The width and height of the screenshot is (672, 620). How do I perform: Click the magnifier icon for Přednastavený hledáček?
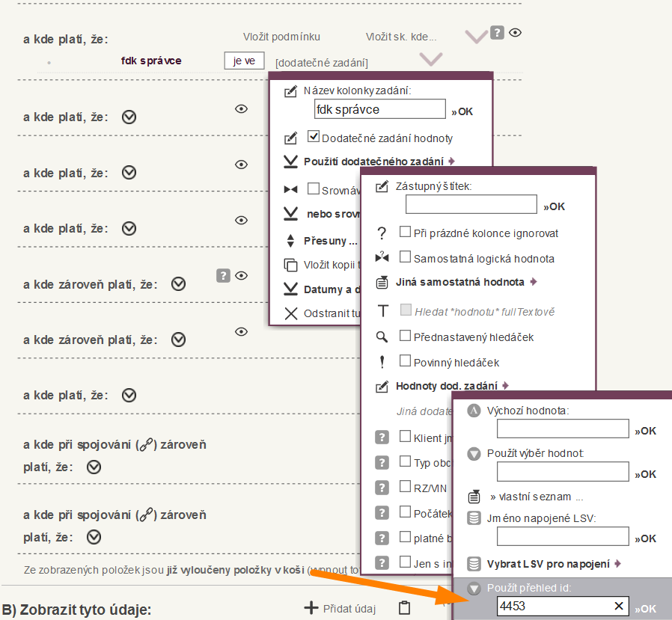382,337
